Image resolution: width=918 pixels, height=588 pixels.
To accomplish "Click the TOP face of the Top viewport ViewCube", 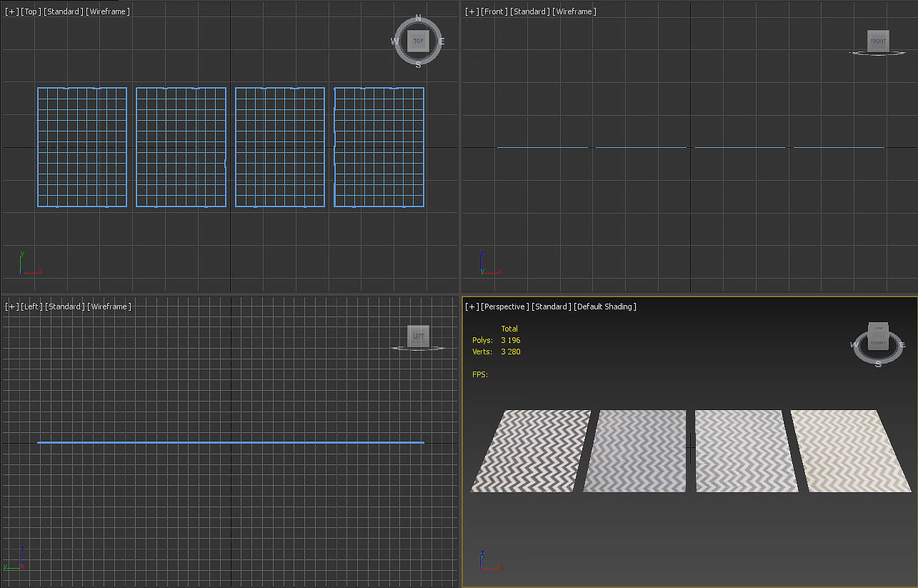I will pos(418,41).
